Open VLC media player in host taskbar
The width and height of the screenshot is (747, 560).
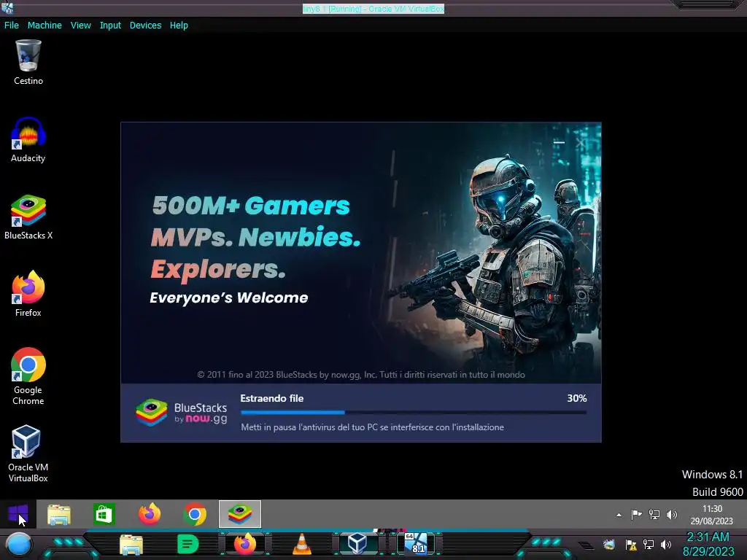(301, 544)
